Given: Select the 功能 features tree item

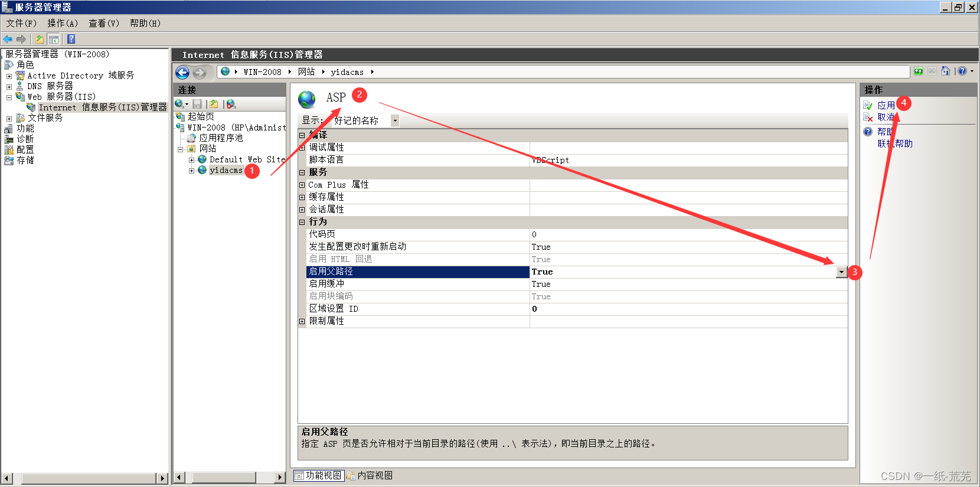Looking at the screenshot, I should pos(25,129).
